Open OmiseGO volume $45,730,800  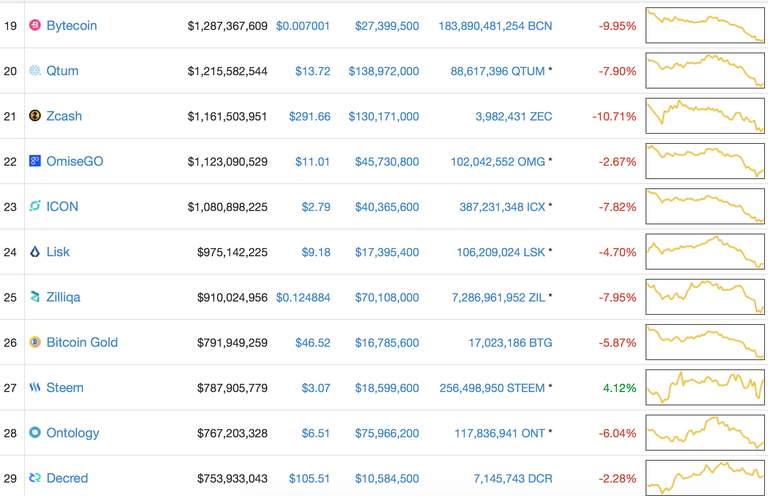pos(387,162)
